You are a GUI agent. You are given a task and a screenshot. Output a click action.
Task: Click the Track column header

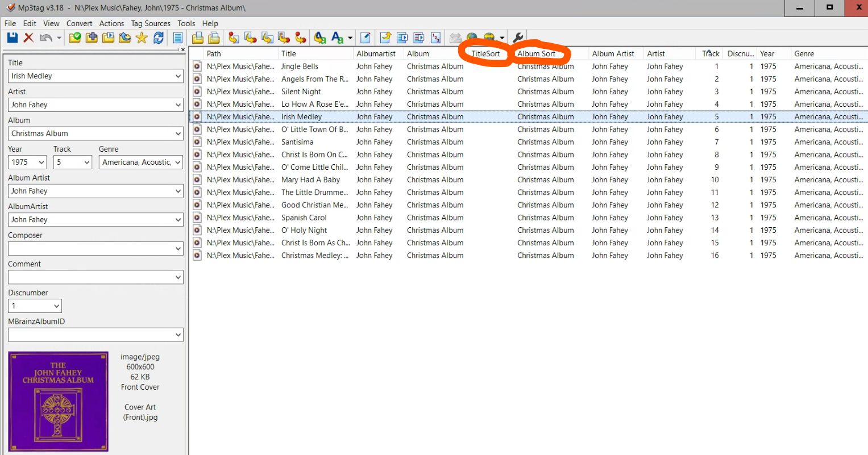(711, 53)
